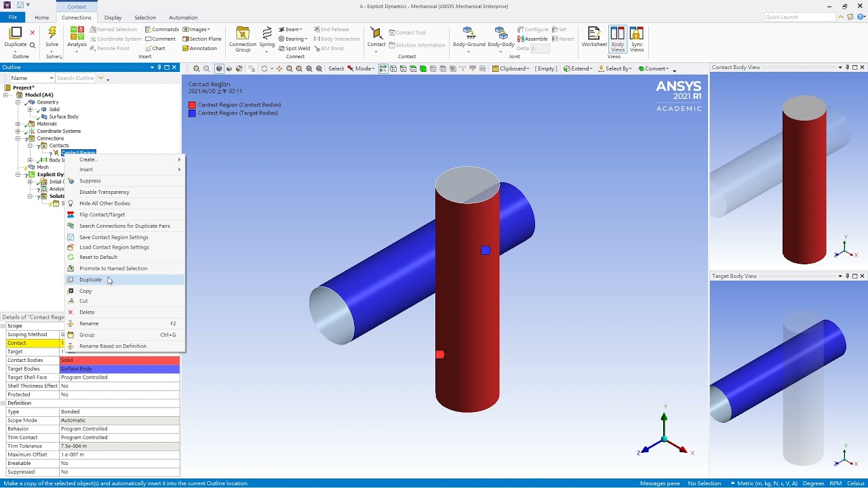
Task: Click the Assemble joint button
Action: [532, 39]
